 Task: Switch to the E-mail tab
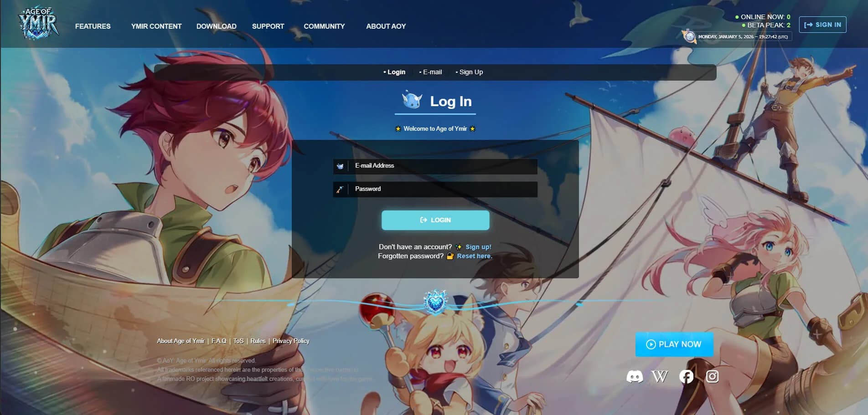coord(430,72)
